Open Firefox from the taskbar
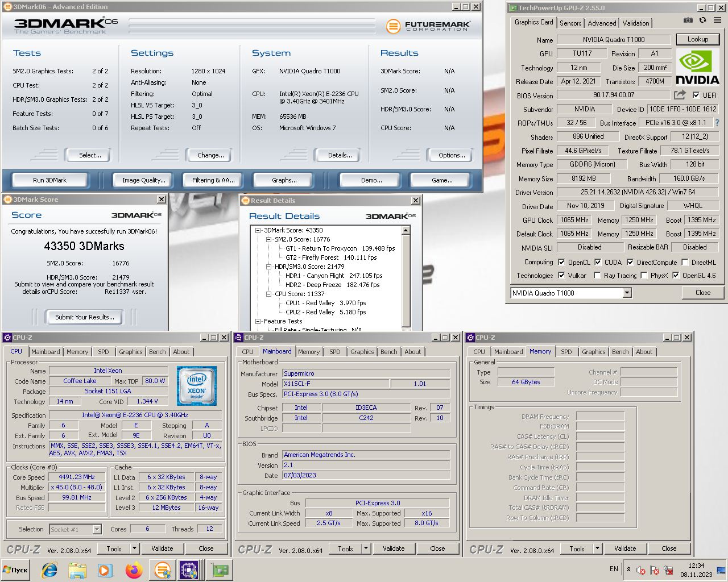 point(134,570)
